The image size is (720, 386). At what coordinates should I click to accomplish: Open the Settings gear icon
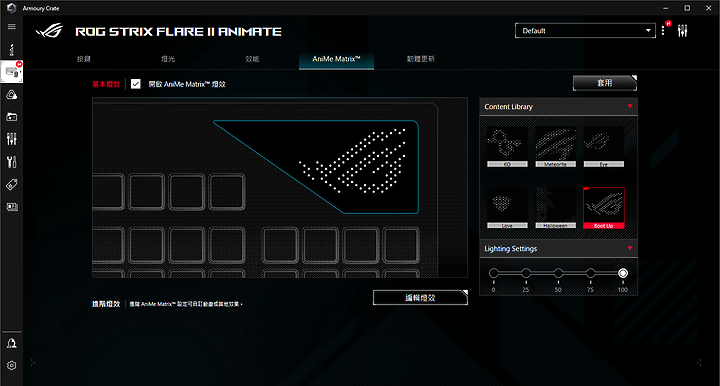(x=11, y=365)
